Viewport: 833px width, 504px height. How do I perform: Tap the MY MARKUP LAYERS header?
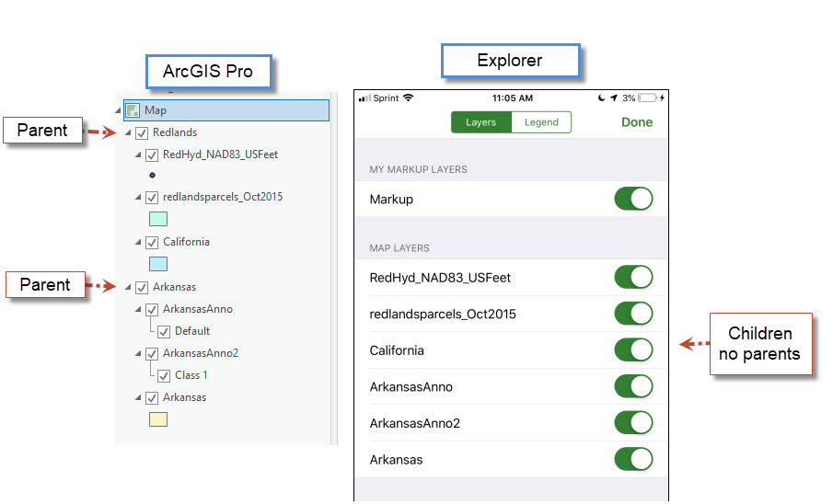[419, 169]
